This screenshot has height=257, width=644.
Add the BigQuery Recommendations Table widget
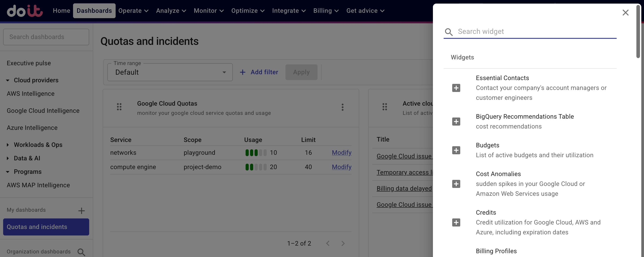coord(456,122)
